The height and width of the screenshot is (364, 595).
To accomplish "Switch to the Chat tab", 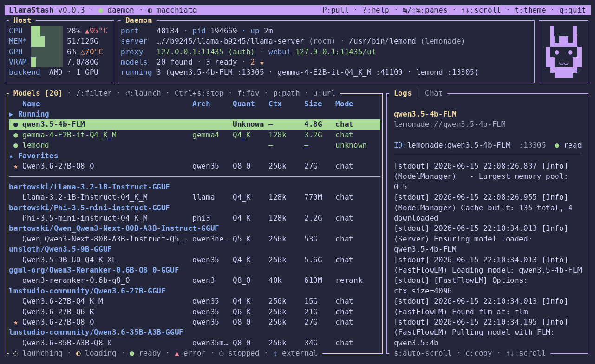I will coord(434,93).
